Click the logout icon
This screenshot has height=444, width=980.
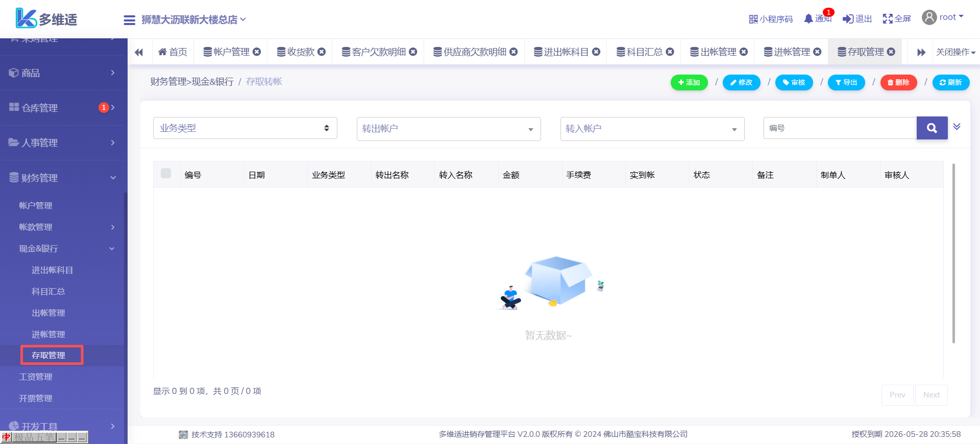[x=848, y=19]
